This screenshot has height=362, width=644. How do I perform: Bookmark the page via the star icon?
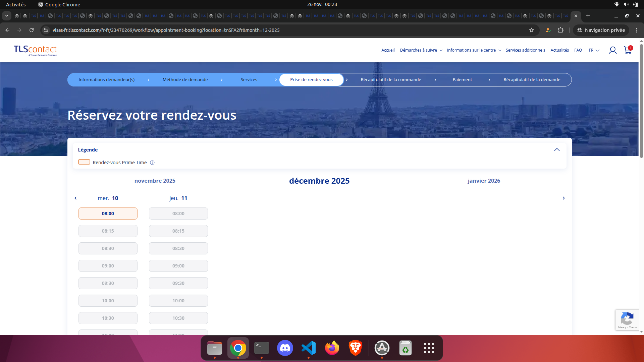coord(532,30)
